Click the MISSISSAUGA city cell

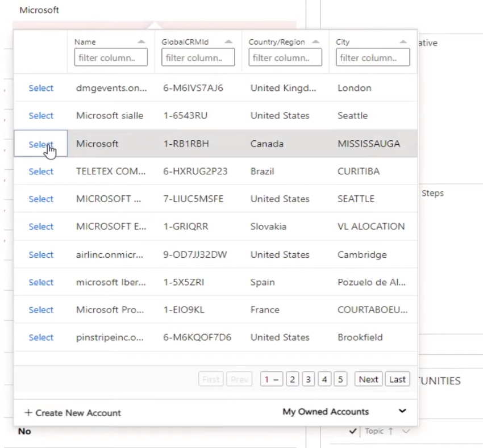[x=369, y=144]
